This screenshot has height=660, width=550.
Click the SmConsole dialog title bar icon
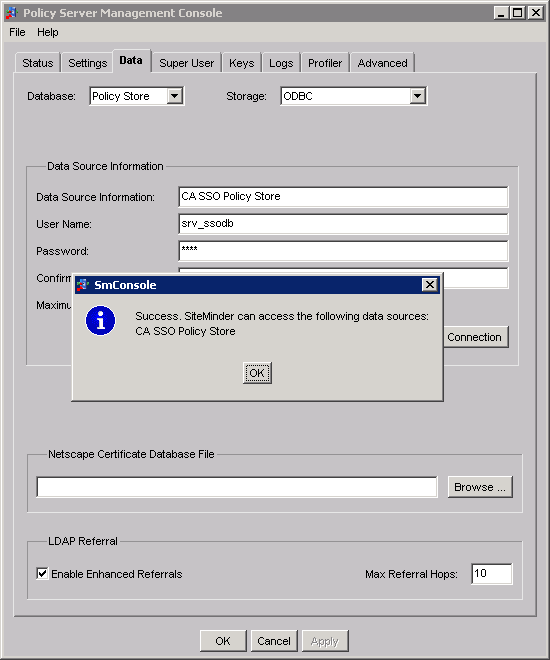tap(82, 285)
